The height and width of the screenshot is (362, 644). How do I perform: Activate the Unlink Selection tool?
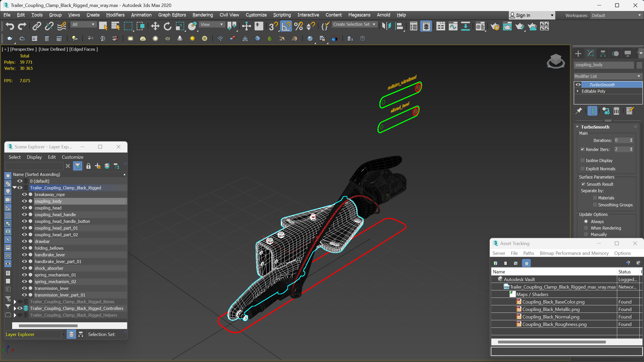pos(49,26)
